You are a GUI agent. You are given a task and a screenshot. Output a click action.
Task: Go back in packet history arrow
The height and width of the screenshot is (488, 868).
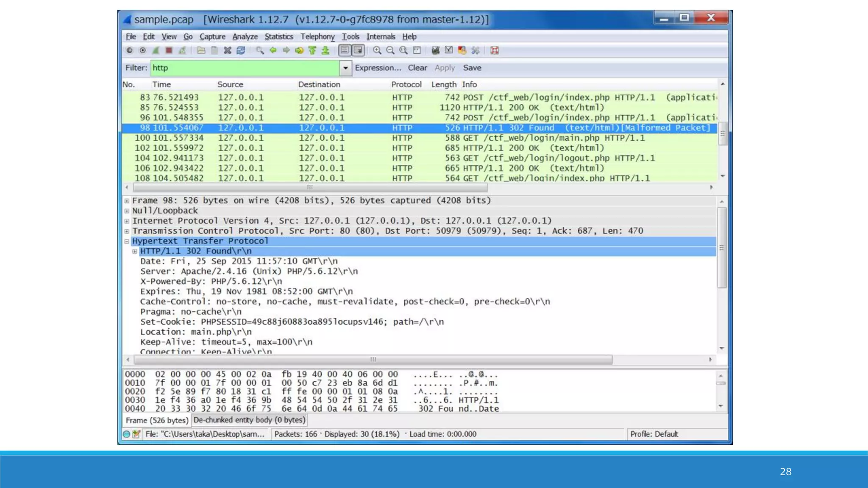[x=273, y=50]
